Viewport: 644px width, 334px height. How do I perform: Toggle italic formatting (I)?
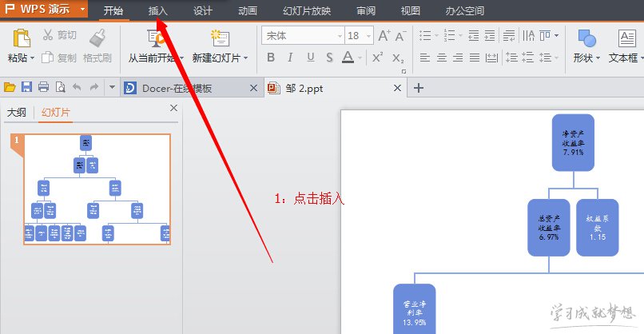290,58
